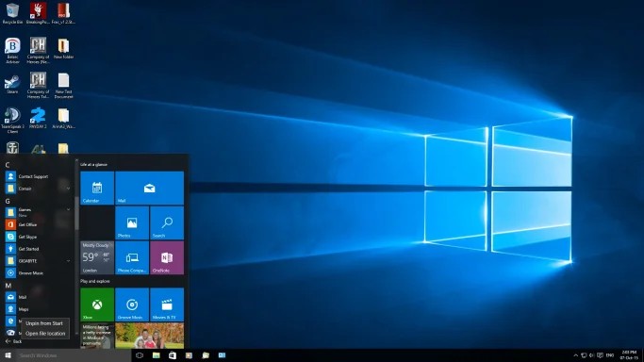Jump to the letter G index header

coord(8,201)
